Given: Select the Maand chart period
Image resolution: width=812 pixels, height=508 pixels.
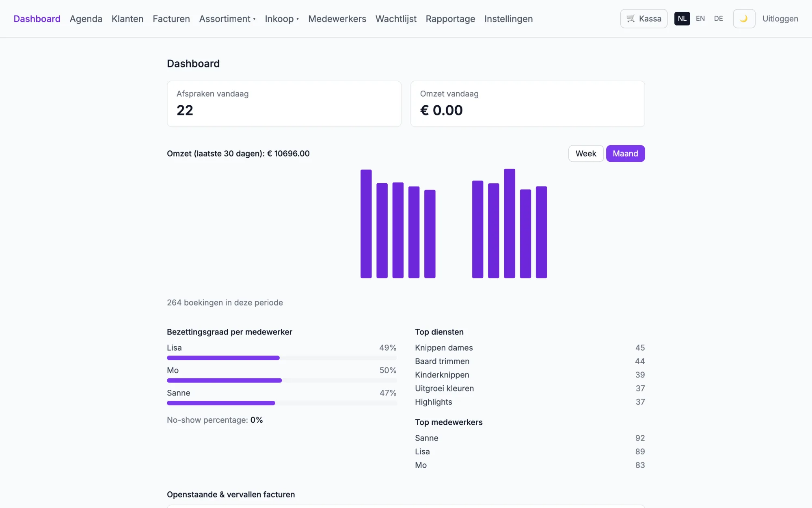Looking at the screenshot, I should pos(625,154).
